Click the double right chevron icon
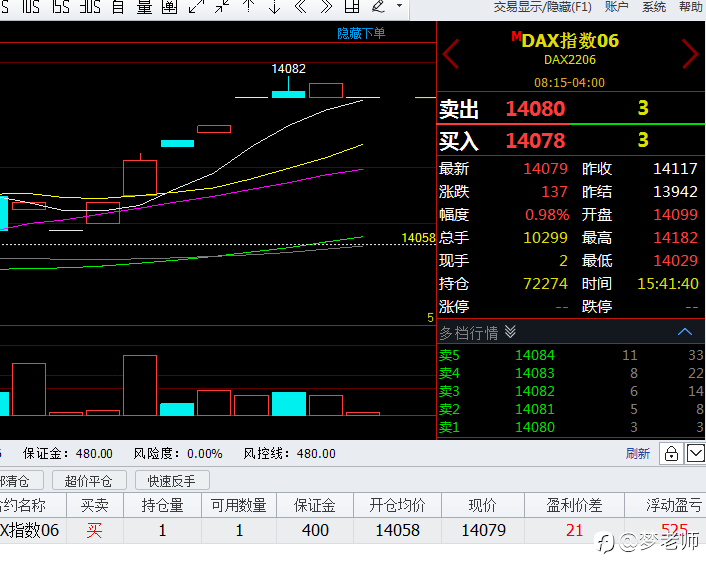This screenshot has width=706, height=579. pos(326,7)
